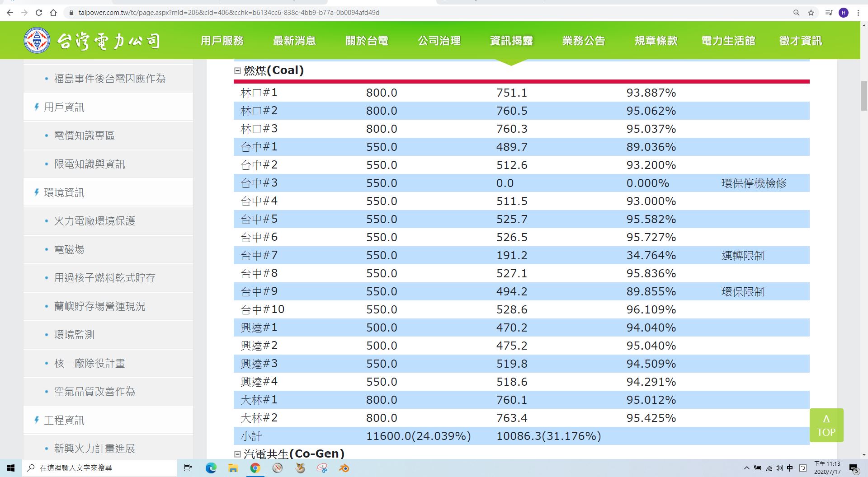Open 公司治理 menu
The height and width of the screenshot is (477, 868).
pos(439,41)
